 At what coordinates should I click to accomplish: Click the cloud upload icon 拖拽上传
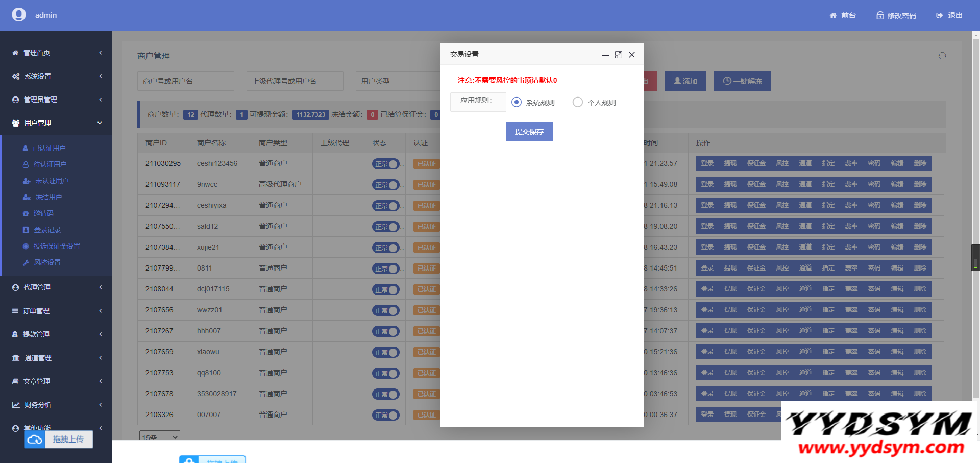(35, 440)
